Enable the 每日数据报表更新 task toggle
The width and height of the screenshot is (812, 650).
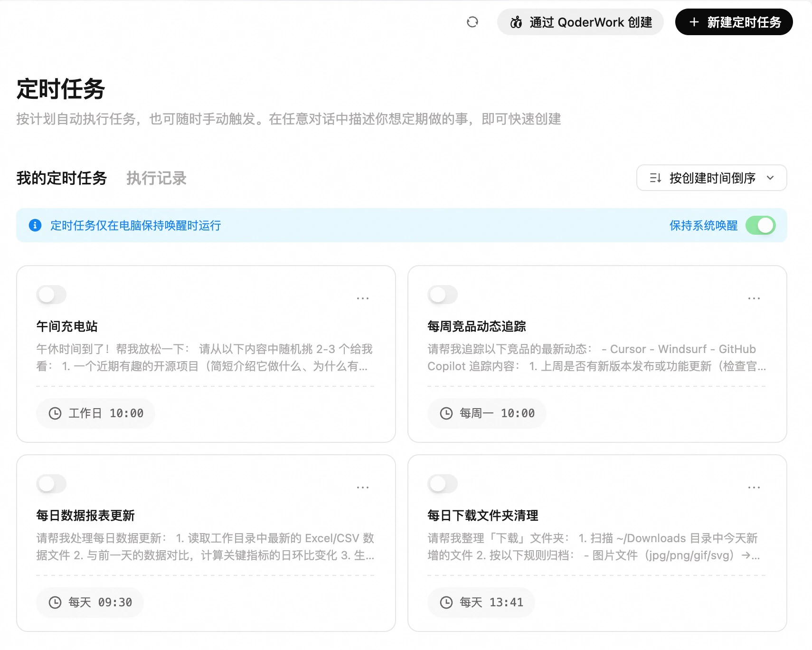pos(51,484)
